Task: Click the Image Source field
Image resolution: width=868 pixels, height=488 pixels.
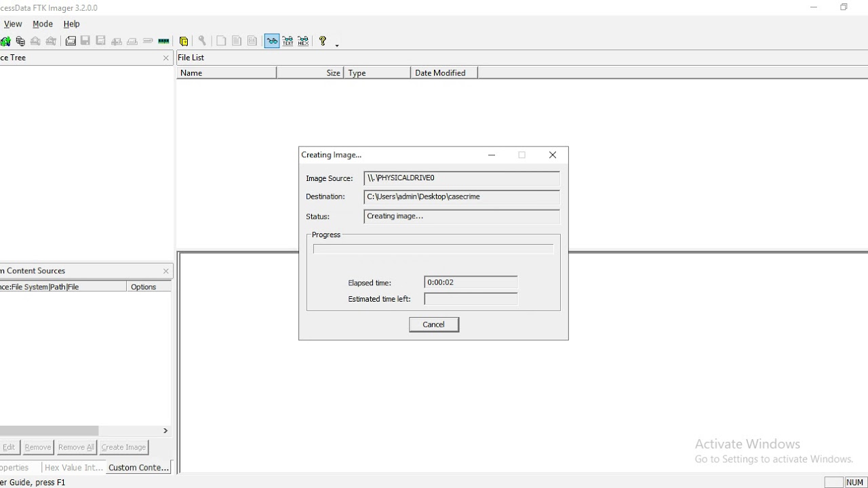Action: click(x=462, y=178)
